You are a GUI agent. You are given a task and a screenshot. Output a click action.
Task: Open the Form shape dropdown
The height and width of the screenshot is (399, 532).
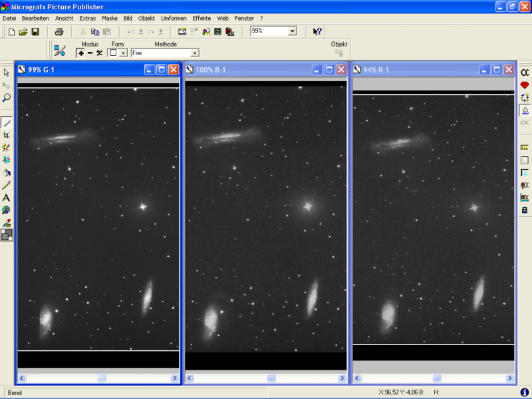123,53
